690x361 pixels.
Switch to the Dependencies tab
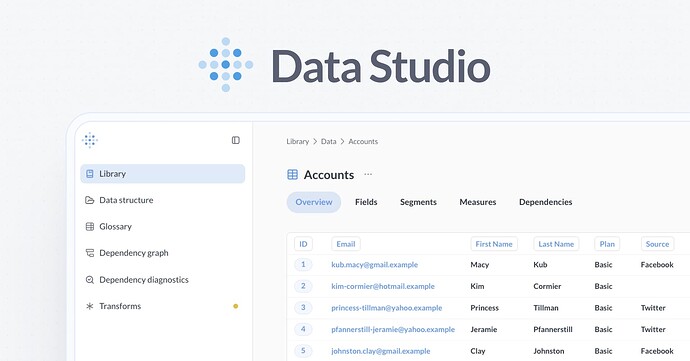tap(546, 202)
